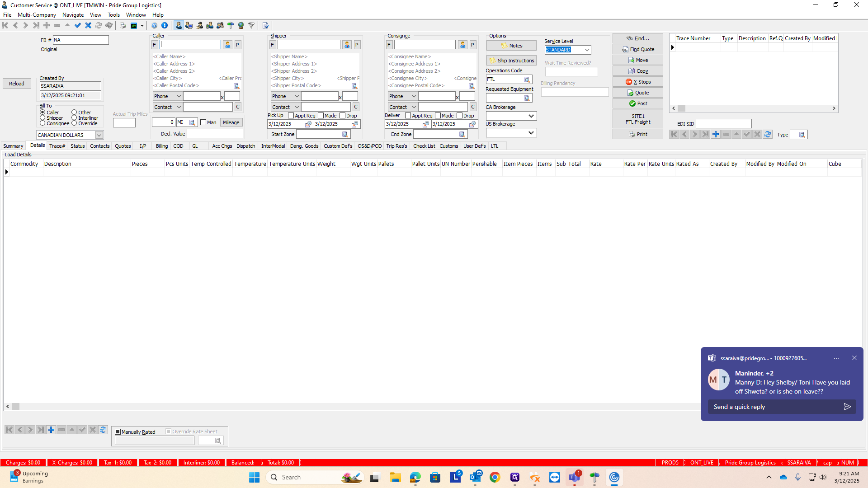
Task: Open the Navigate menu
Action: coord(73,15)
